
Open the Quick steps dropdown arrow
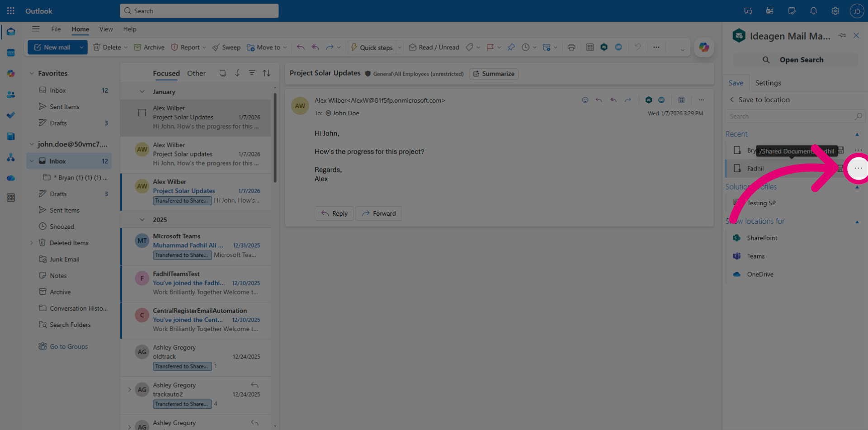pos(399,47)
